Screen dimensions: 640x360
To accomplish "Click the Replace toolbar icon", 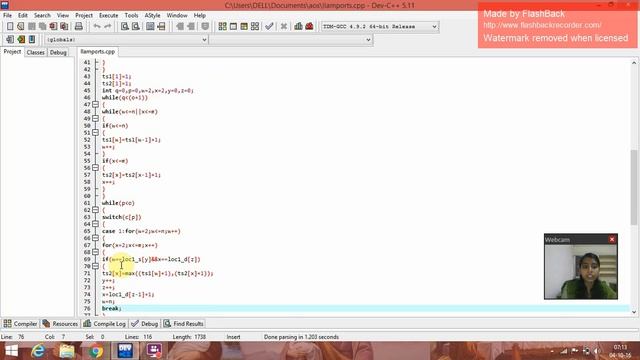I will pos(136,27).
